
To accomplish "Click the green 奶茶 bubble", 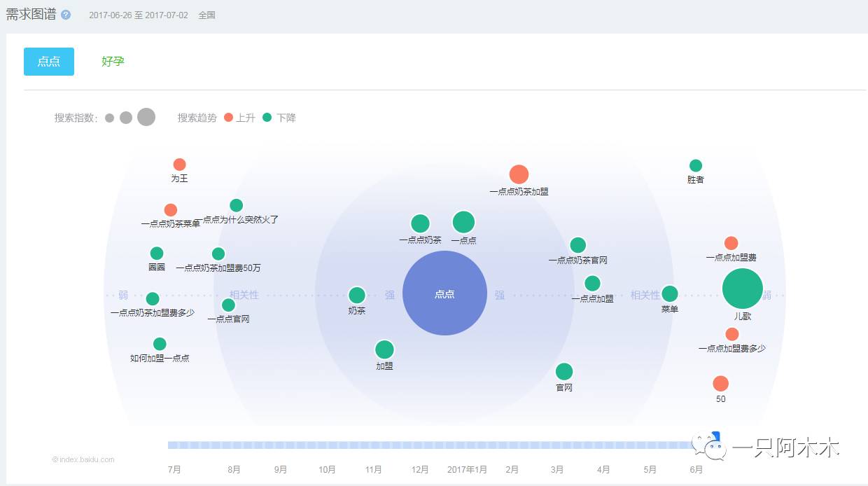I will pyautogui.click(x=357, y=296).
